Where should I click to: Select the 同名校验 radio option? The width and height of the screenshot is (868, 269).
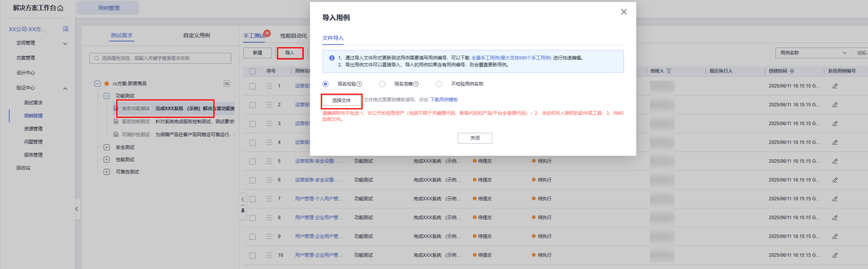(325, 84)
